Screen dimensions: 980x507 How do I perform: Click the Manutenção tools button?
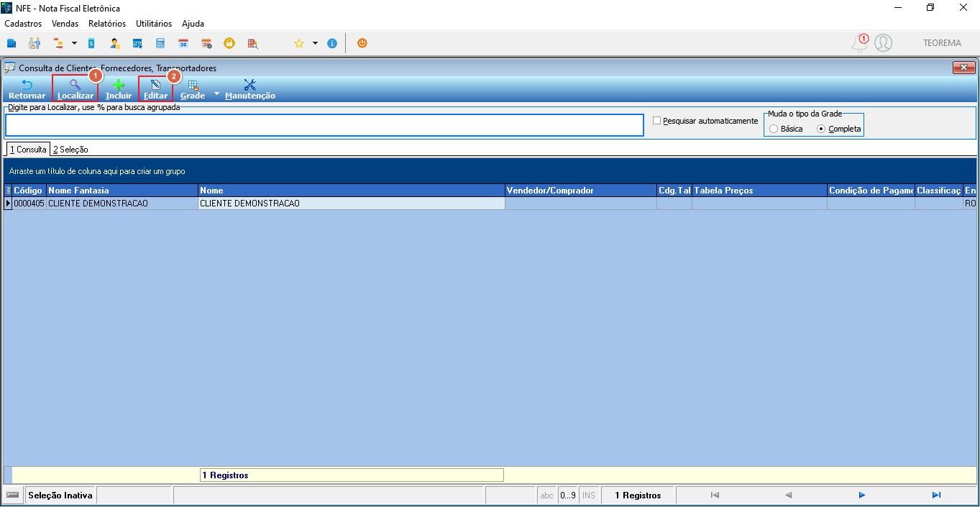[x=250, y=89]
